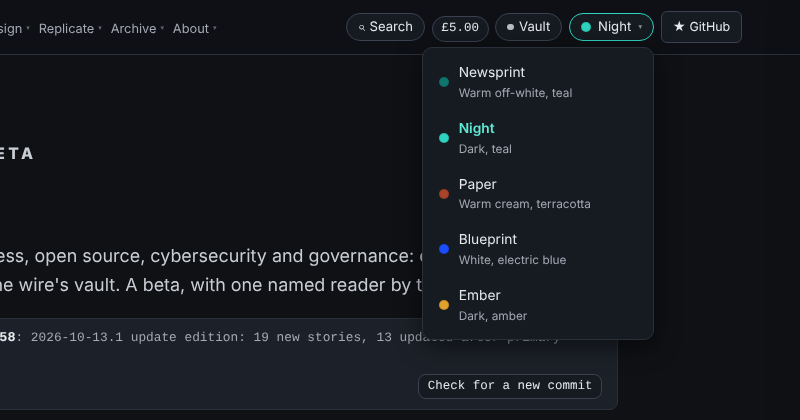
Task: Select the Paper theme option
Action: 538,194
